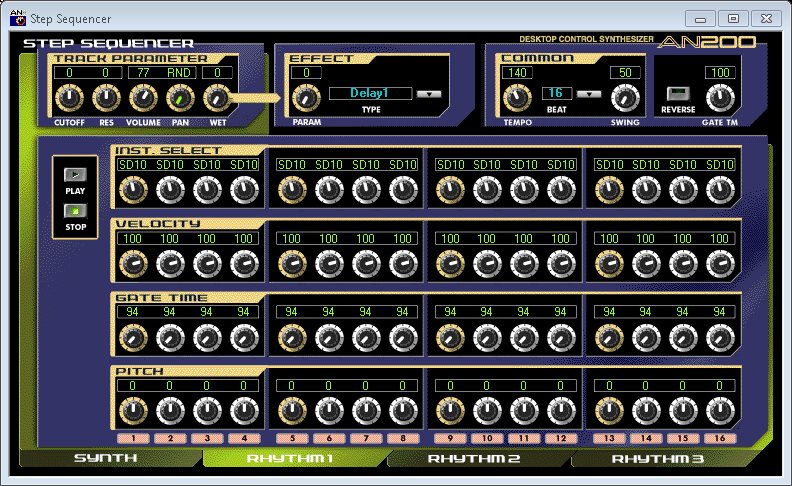
Task: Click the Pan knob set to RND
Action: [x=180, y=98]
